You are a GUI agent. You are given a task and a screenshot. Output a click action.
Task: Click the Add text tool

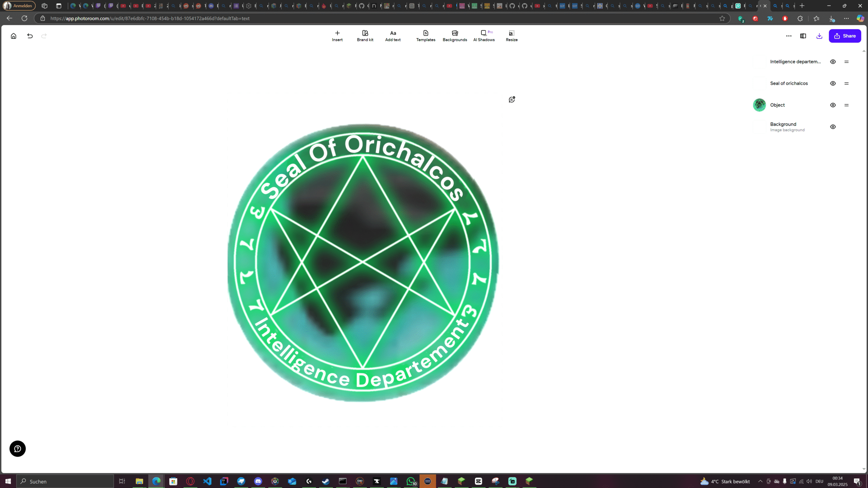pos(393,36)
